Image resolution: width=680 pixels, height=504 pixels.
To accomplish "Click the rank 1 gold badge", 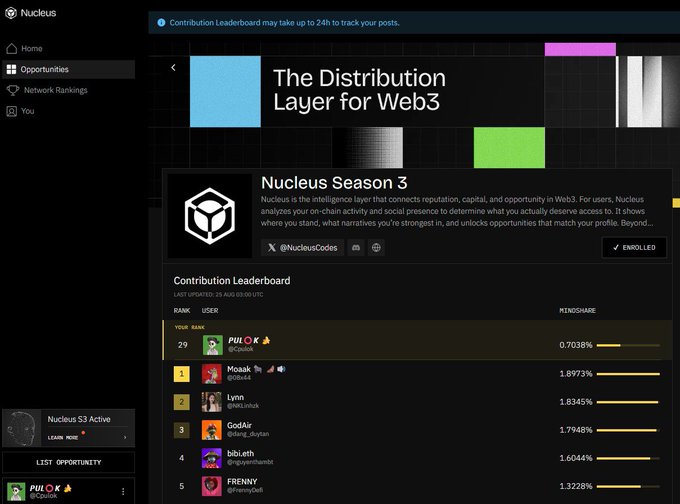I will point(182,374).
